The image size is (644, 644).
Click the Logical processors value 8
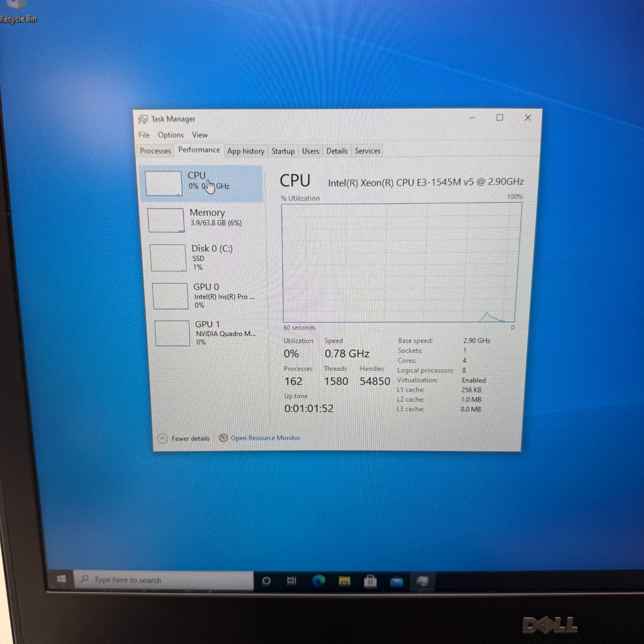pos(464,370)
